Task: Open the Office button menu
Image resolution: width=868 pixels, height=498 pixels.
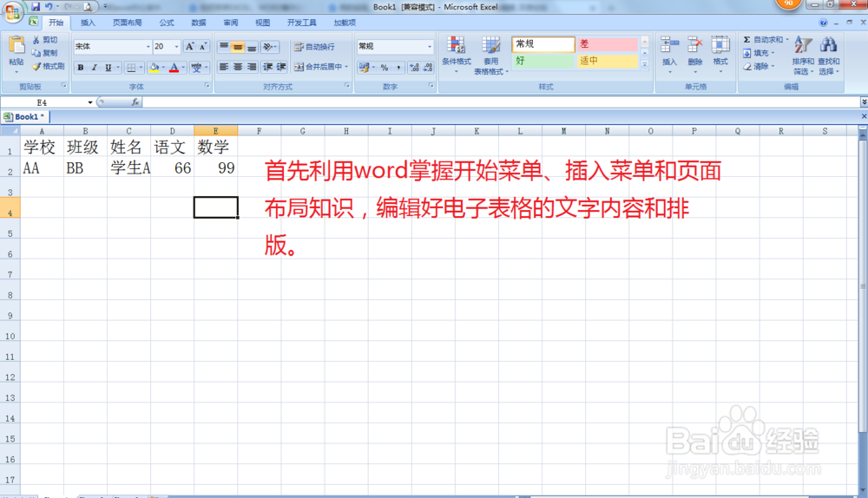Action: pyautogui.click(x=12, y=10)
